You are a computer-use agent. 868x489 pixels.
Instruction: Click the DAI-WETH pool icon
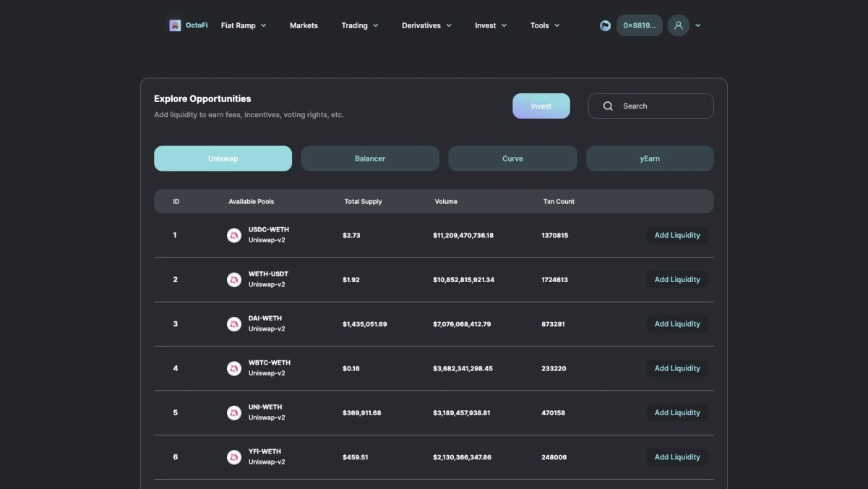click(234, 324)
